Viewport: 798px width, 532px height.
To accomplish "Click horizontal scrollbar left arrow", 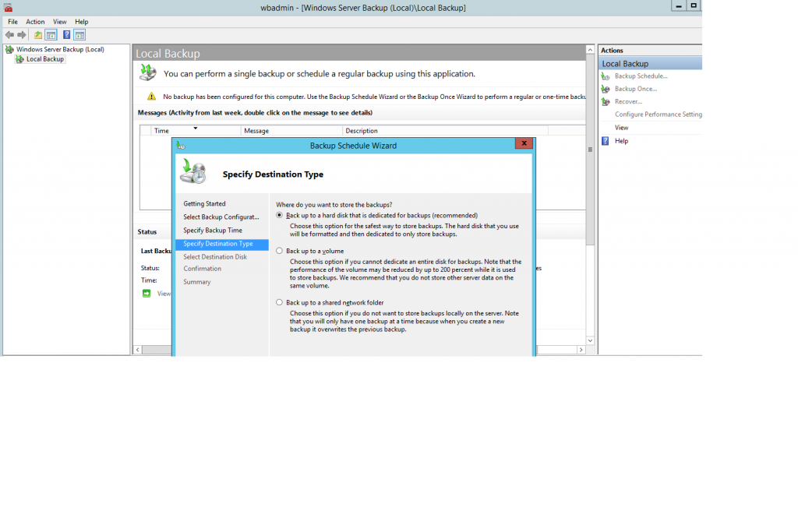I will tap(138, 350).
